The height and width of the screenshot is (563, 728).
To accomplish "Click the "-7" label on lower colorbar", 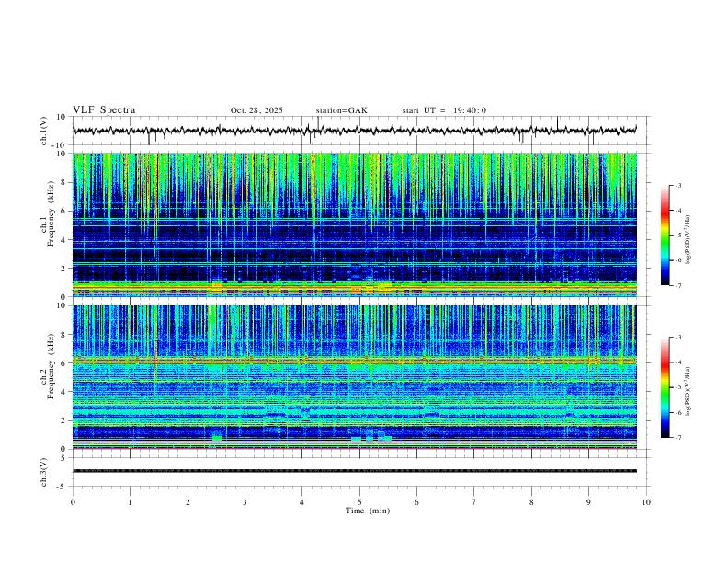I will point(677,437).
